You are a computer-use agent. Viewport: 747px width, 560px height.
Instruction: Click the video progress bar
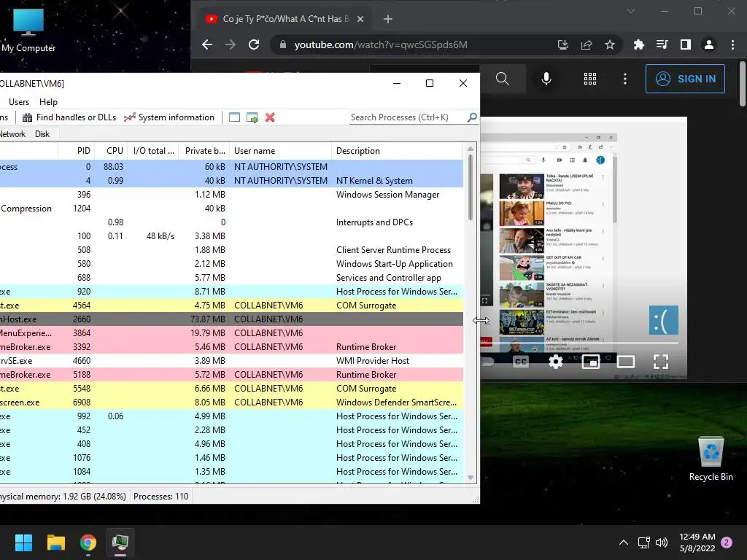click(579, 343)
